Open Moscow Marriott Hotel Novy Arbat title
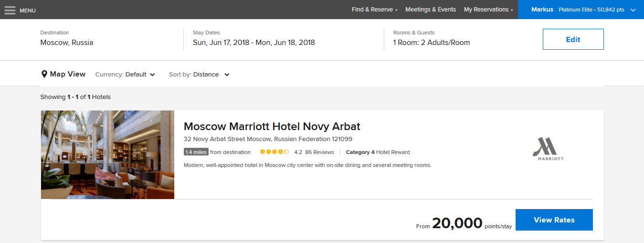 272,126
